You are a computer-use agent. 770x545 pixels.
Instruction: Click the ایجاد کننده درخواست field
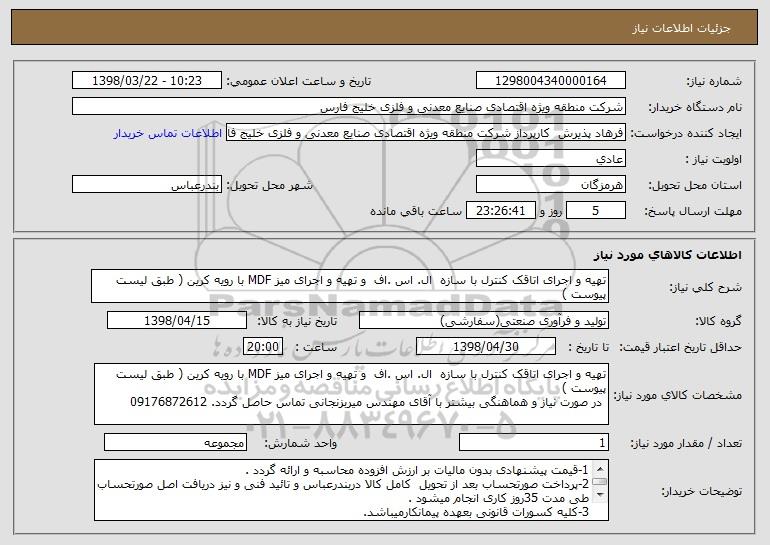(426, 133)
